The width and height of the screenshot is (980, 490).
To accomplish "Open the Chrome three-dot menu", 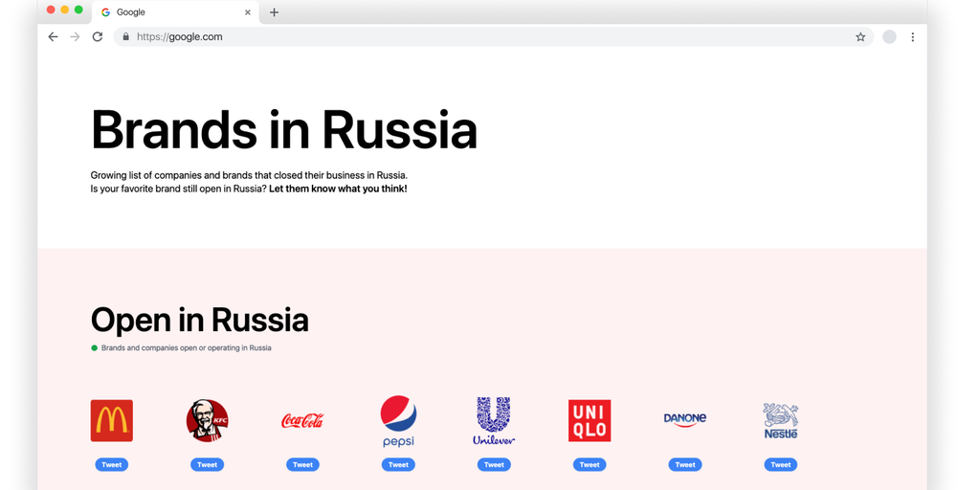I will (x=912, y=37).
